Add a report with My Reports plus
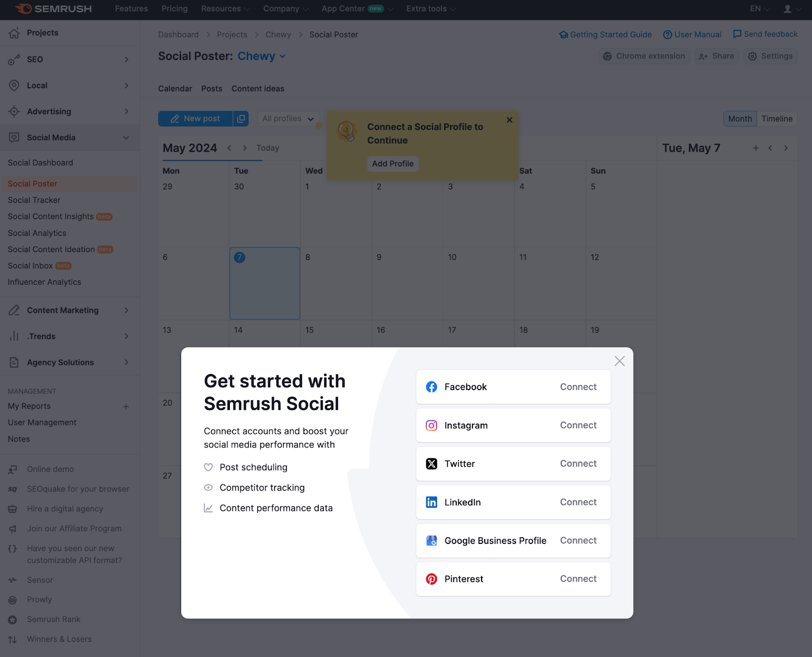Image resolution: width=812 pixels, height=657 pixels. coord(126,407)
